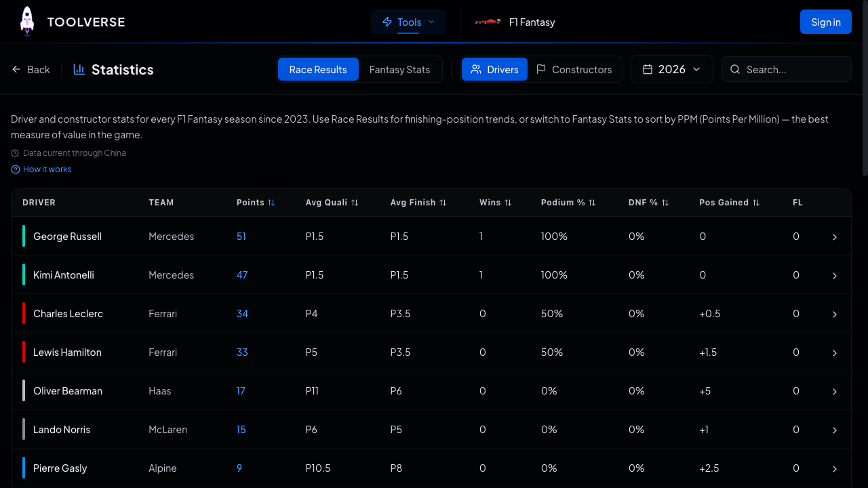Switch to Race Results view
The width and height of the screenshot is (868, 488).
[318, 69]
